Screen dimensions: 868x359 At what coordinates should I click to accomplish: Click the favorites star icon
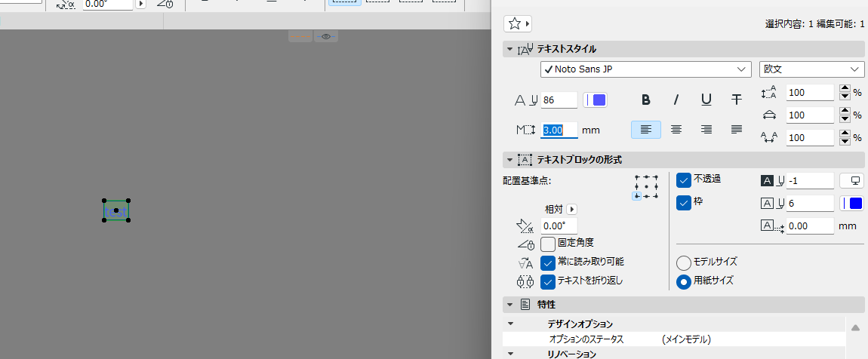(x=518, y=24)
